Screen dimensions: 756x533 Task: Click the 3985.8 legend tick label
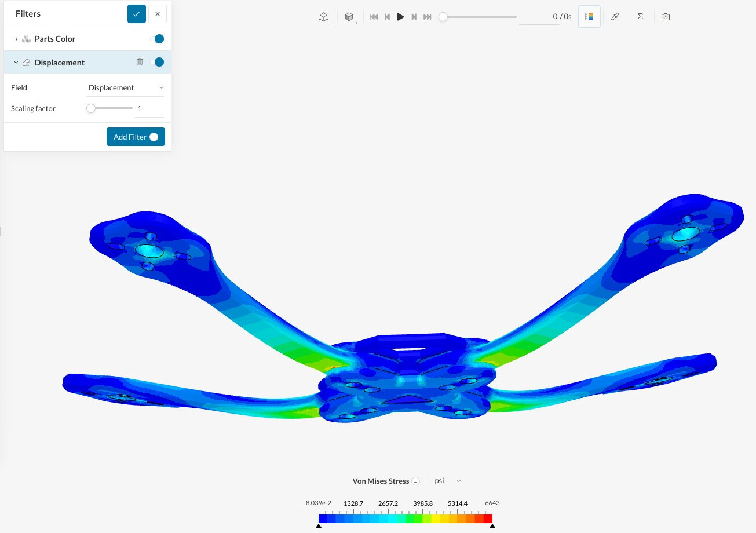click(423, 503)
